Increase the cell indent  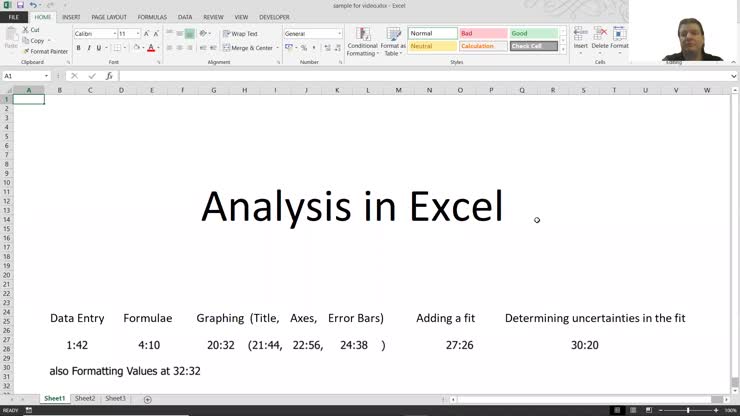point(213,48)
